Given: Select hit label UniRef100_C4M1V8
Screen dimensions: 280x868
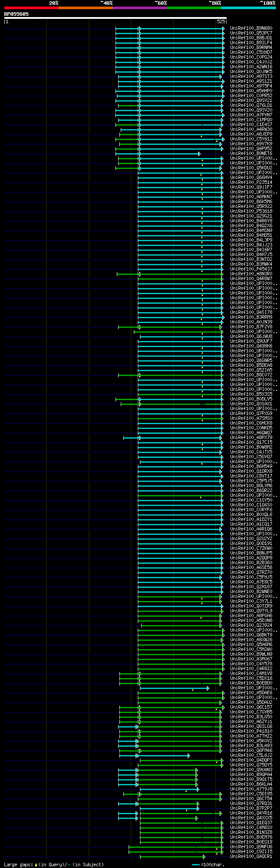Looking at the screenshot, I should [x=251, y=673].
